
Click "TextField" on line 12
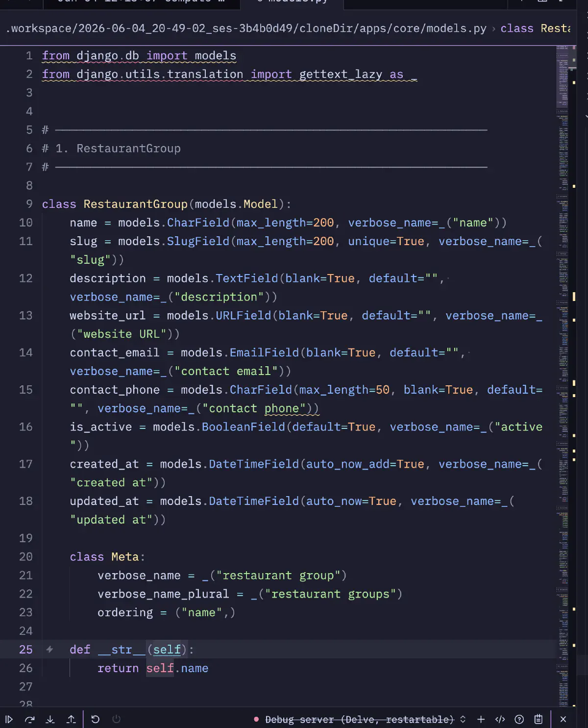tap(247, 278)
